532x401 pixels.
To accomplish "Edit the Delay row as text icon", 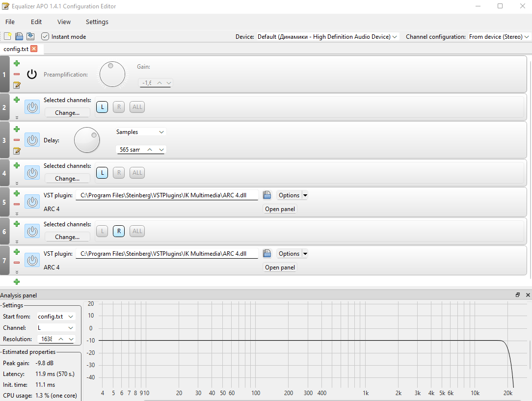I will [17, 151].
